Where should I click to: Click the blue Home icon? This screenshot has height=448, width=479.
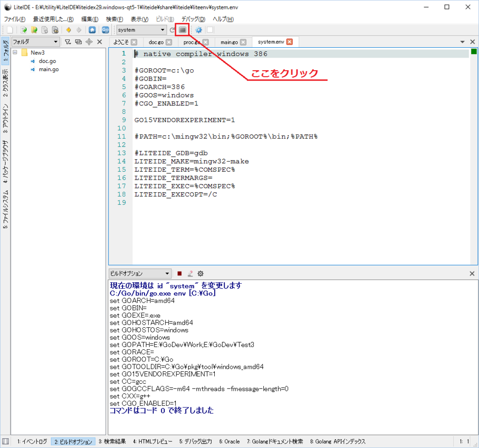coord(92,29)
